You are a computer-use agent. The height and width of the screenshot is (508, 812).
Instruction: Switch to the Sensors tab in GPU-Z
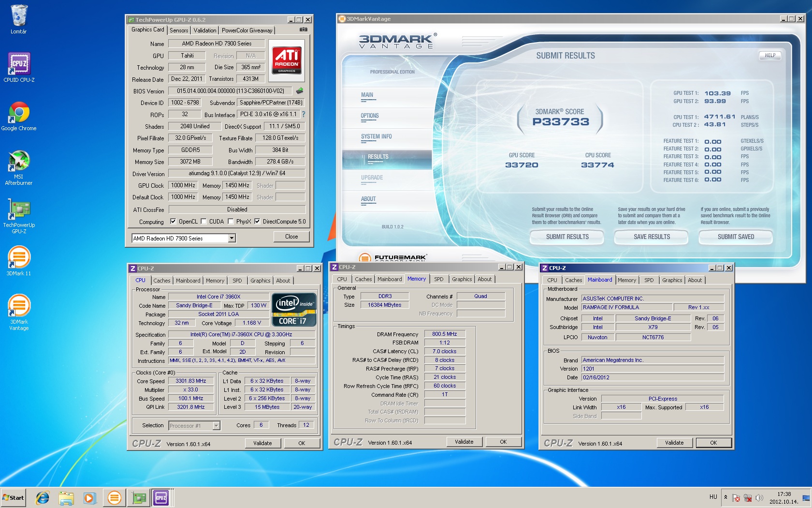[x=179, y=30]
